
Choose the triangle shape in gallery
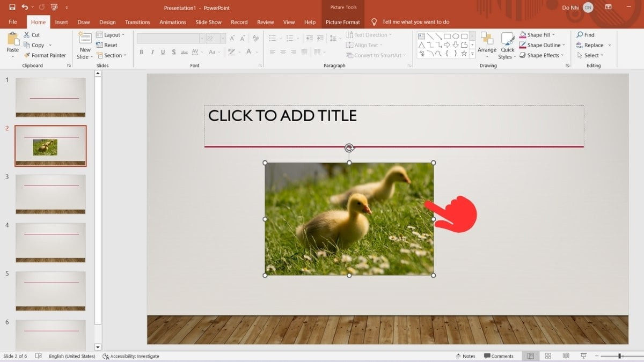tap(422, 45)
